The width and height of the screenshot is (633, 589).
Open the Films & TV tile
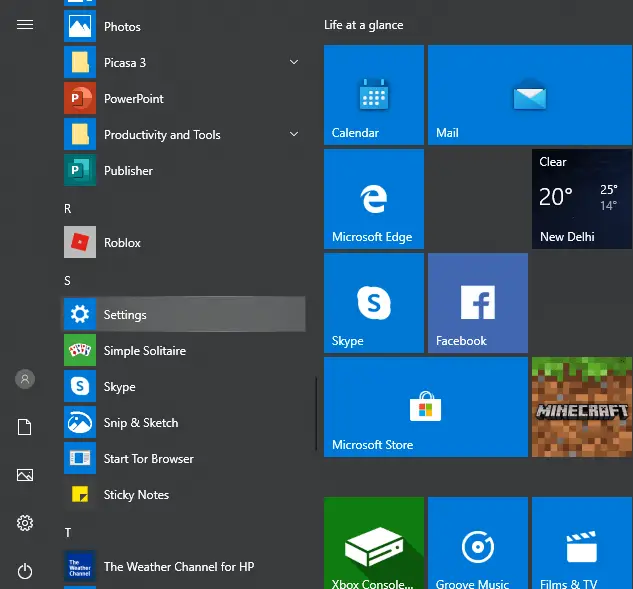(x=582, y=543)
